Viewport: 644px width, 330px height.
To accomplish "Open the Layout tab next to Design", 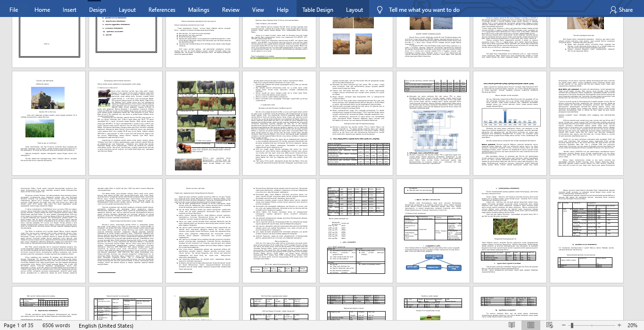I will [x=127, y=9].
